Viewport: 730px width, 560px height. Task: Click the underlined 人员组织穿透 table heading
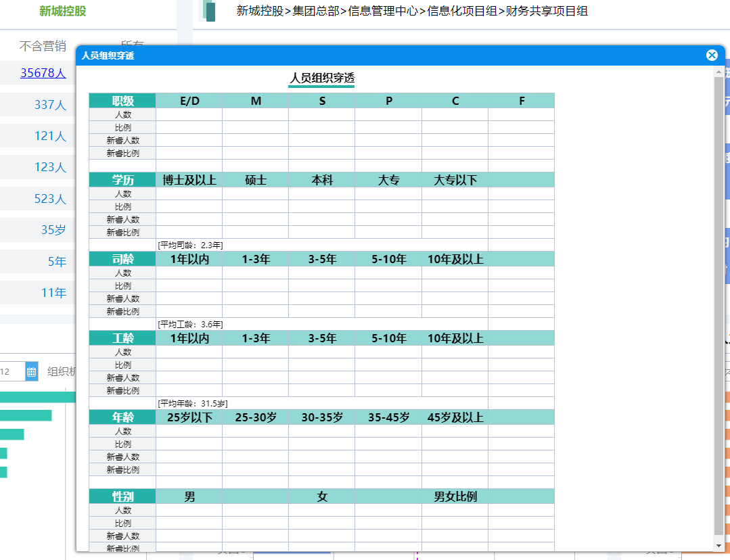(x=322, y=78)
